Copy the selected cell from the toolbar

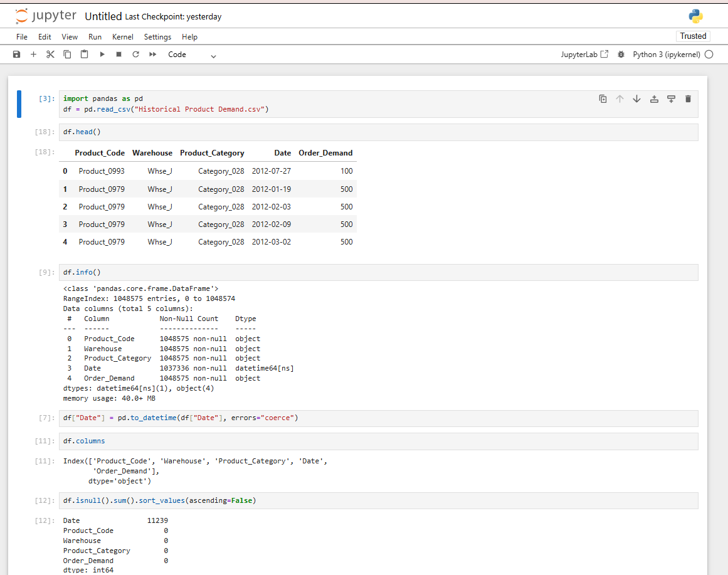[67, 55]
